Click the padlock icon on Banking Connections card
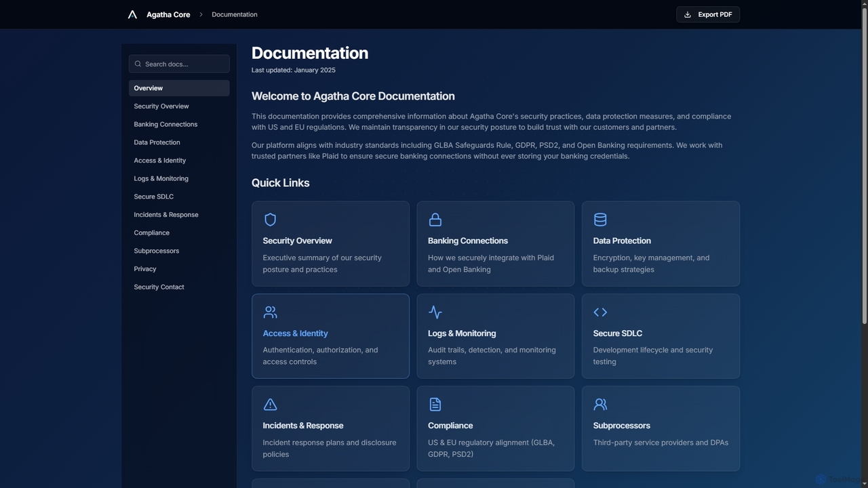 pos(435,220)
